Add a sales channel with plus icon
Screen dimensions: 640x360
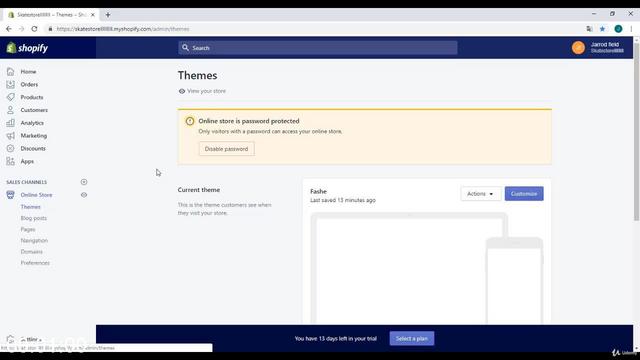click(84, 182)
